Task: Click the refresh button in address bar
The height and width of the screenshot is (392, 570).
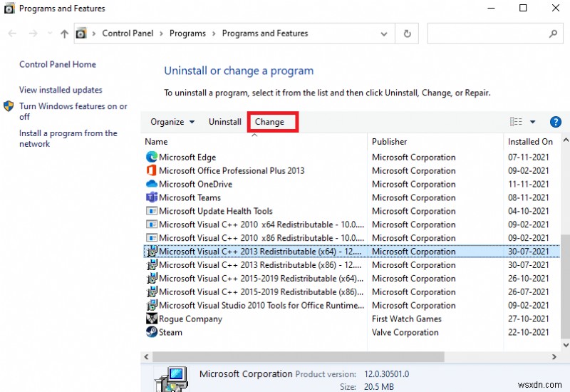Action: click(407, 33)
